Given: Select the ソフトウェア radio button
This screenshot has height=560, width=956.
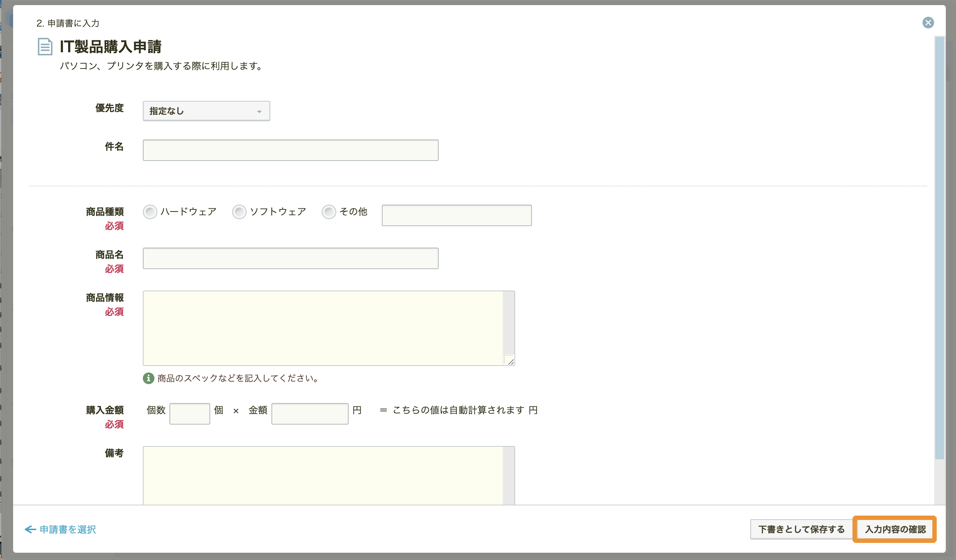Looking at the screenshot, I should (x=239, y=212).
